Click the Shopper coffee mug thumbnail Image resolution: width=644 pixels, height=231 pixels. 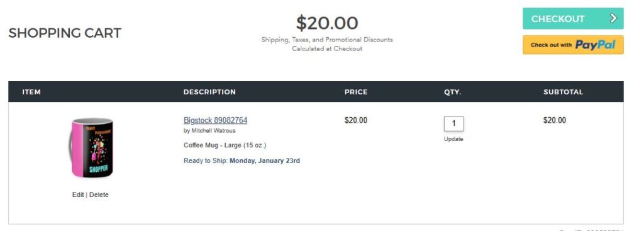tap(92, 148)
